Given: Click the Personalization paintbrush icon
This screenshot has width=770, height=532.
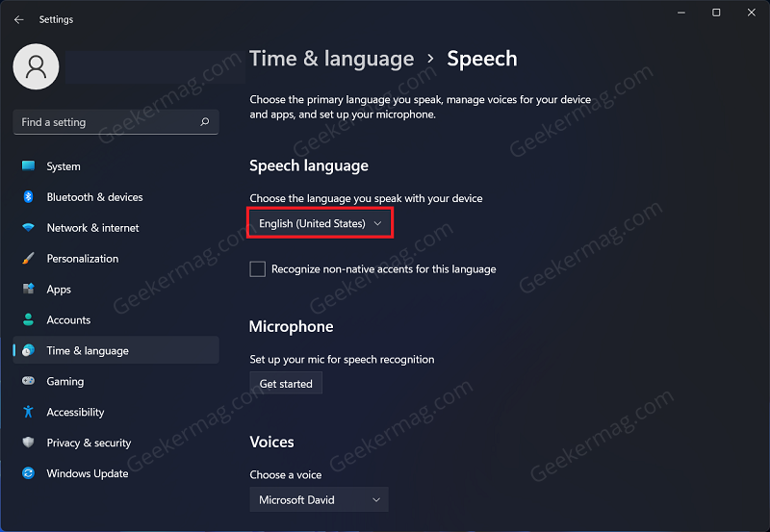Looking at the screenshot, I should 29,258.
